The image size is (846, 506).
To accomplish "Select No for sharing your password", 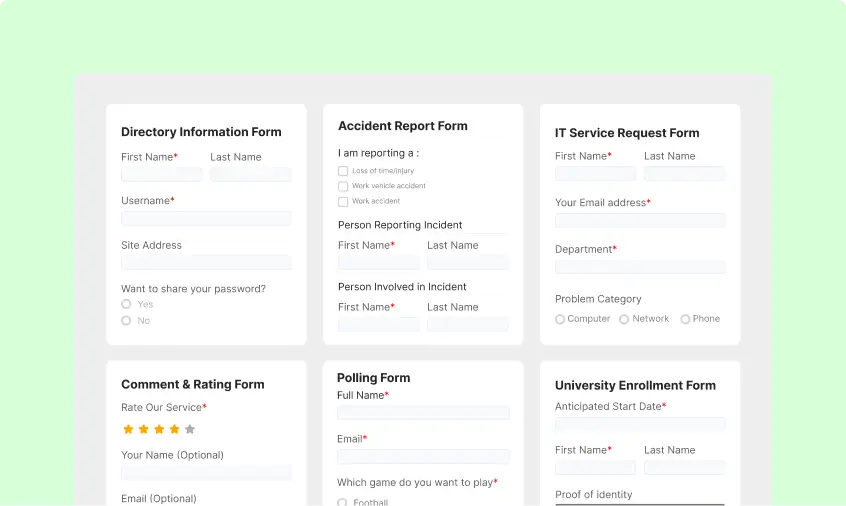I will click(x=126, y=321).
